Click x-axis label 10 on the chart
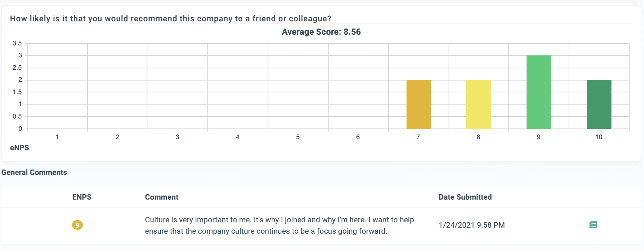The image size is (644, 249). point(599,137)
